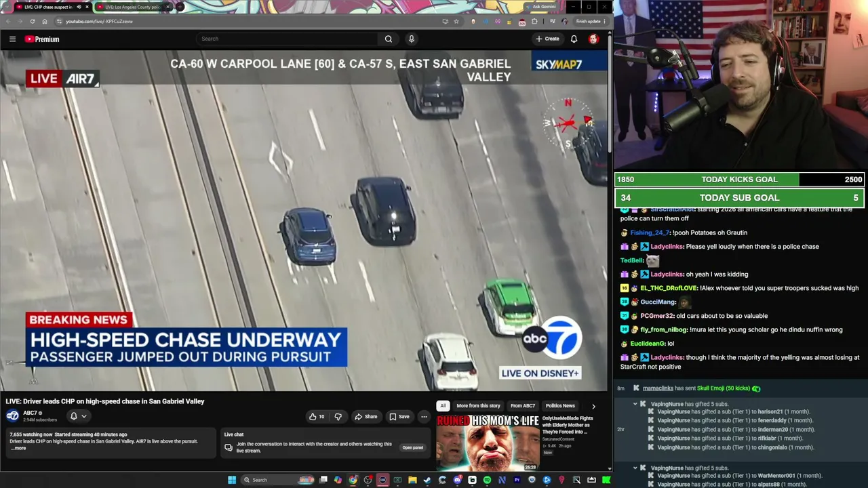
Task: Click the Skull Emoji (50 kicks) text
Action: 724,388
